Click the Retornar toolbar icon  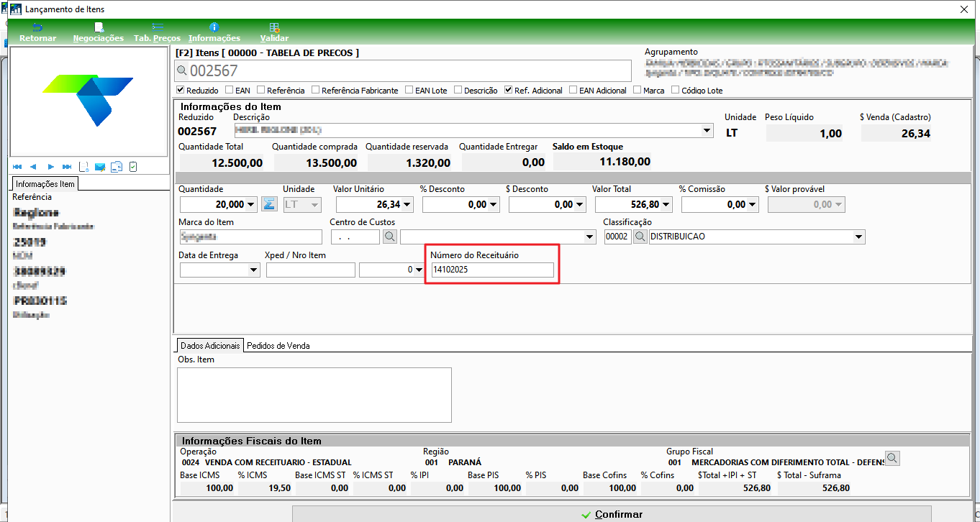[37, 27]
